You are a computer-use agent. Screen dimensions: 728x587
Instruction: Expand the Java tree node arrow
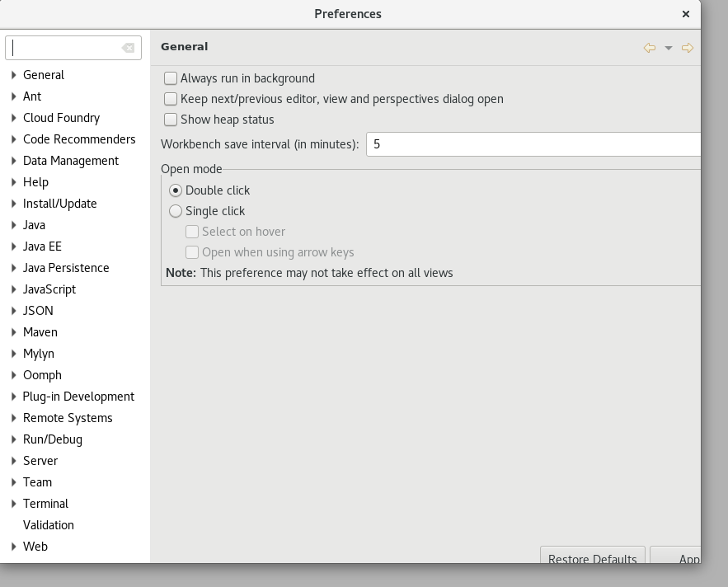coord(14,225)
